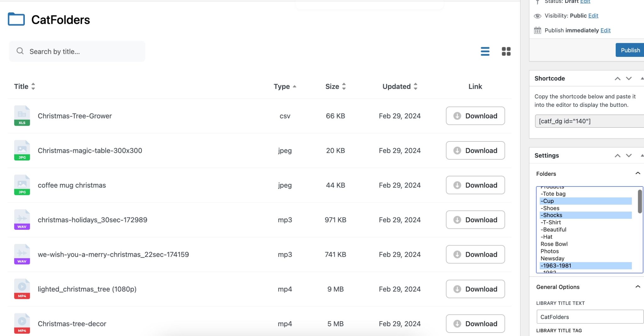The image size is (644, 336).
Task: Click WAV icon for christmas-holidays_30sec-172989
Action: 22,219
